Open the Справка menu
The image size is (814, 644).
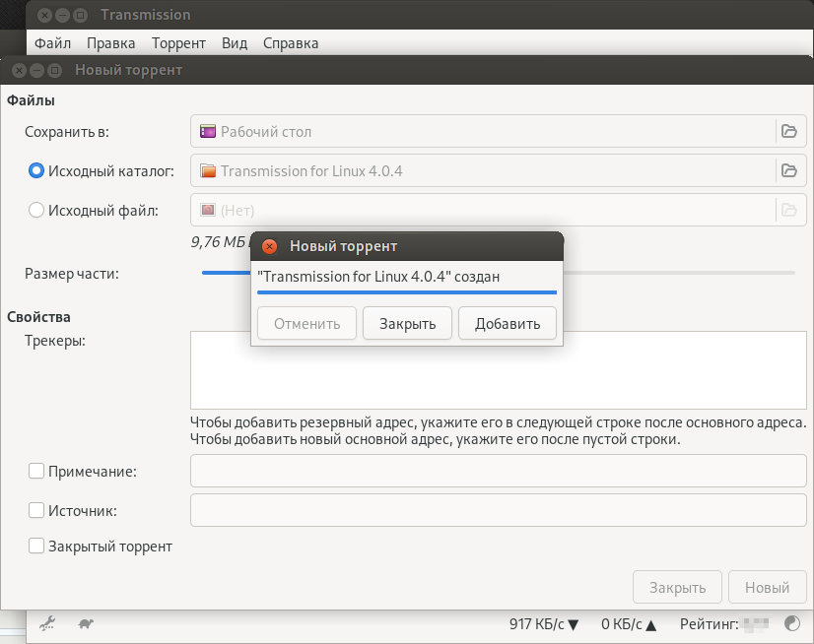tap(291, 43)
